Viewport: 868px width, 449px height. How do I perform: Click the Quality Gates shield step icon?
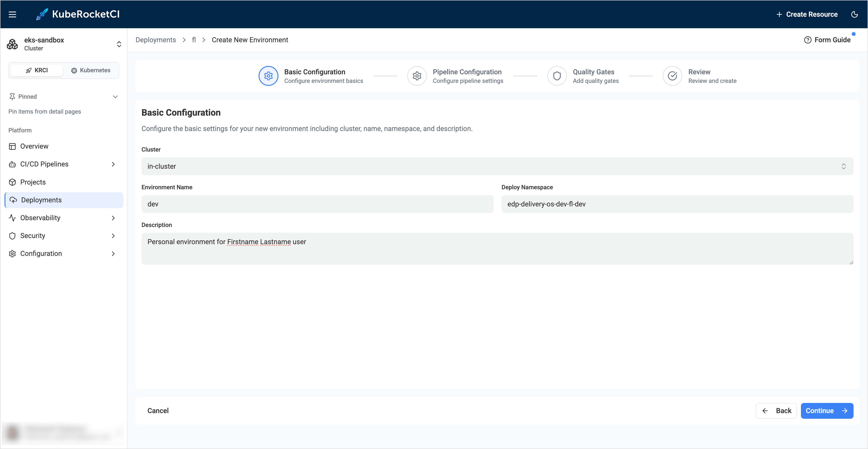point(557,76)
